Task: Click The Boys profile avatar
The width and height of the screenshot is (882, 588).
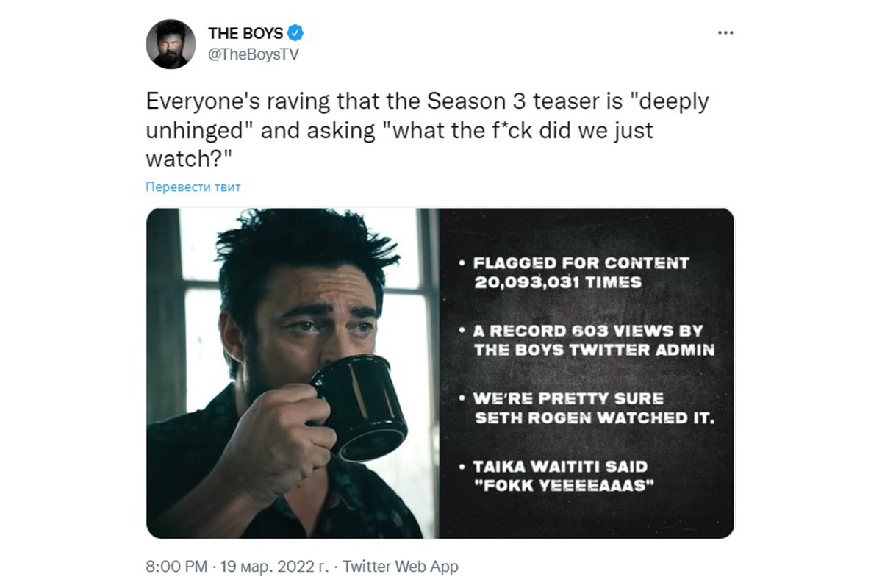Action: 171,44
